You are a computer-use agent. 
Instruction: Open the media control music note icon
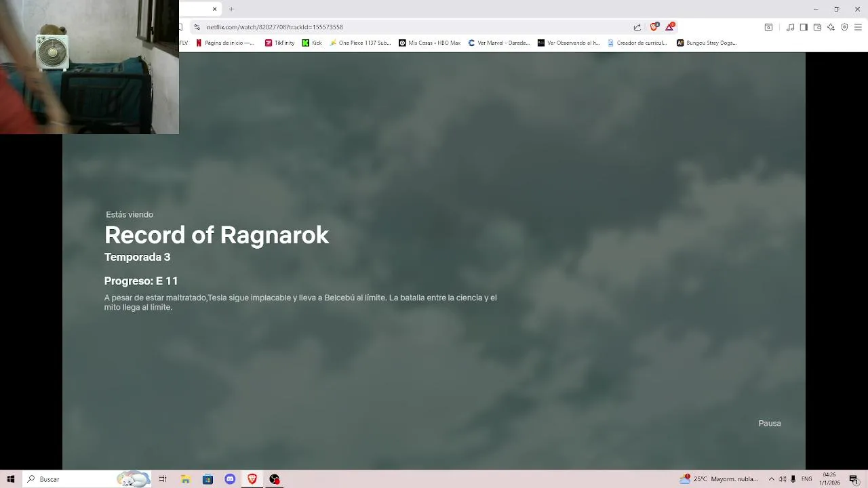pos(790,27)
